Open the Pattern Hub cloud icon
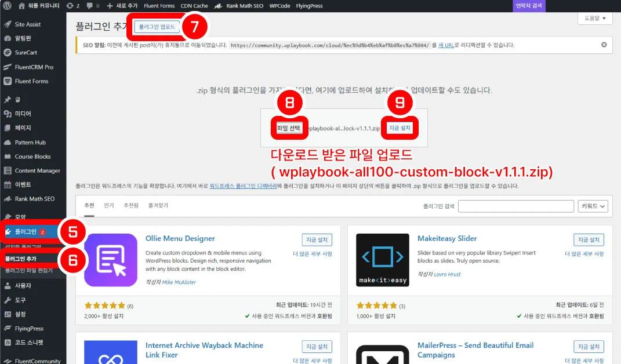 tap(8, 142)
